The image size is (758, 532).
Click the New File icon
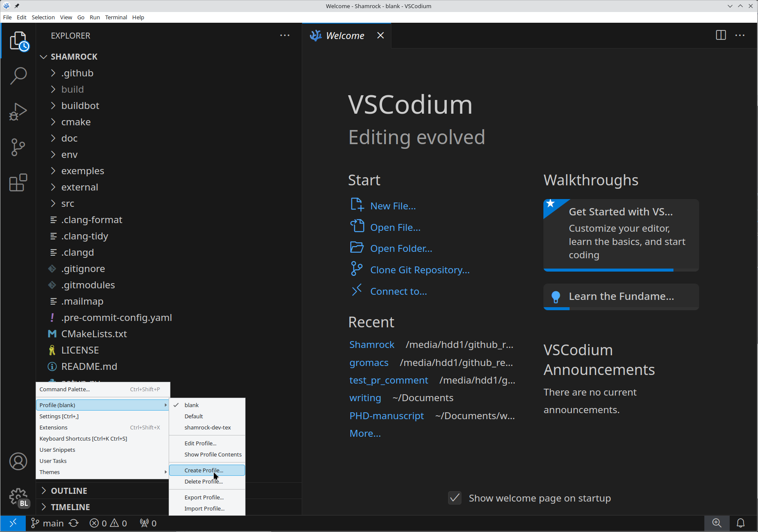click(x=357, y=205)
